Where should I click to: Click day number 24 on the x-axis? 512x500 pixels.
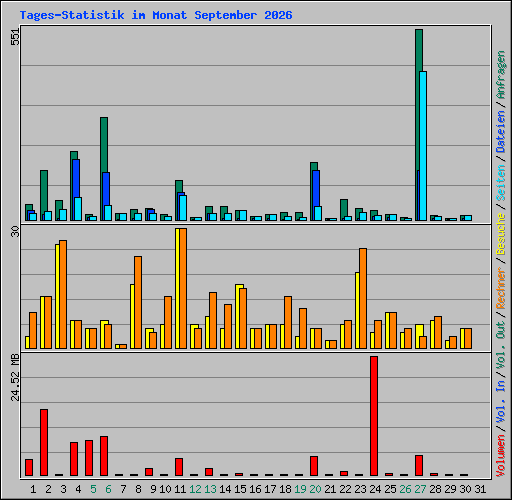tap(375, 489)
